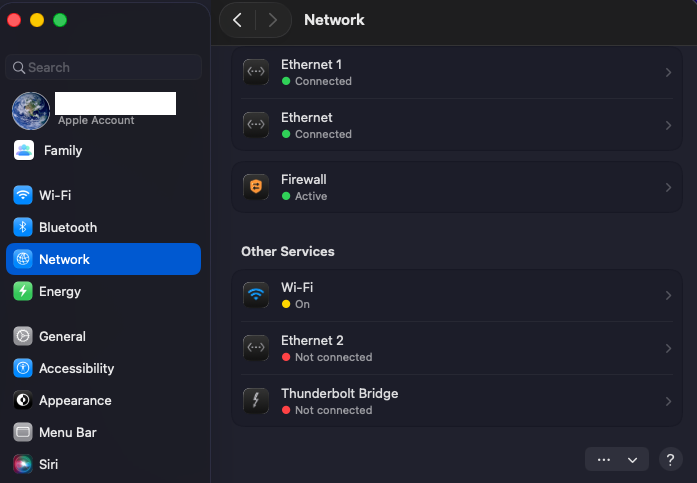The height and width of the screenshot is (483, 697).
Task: Open Ethernet 2 details via its chevron
Action: pos(668,348)
